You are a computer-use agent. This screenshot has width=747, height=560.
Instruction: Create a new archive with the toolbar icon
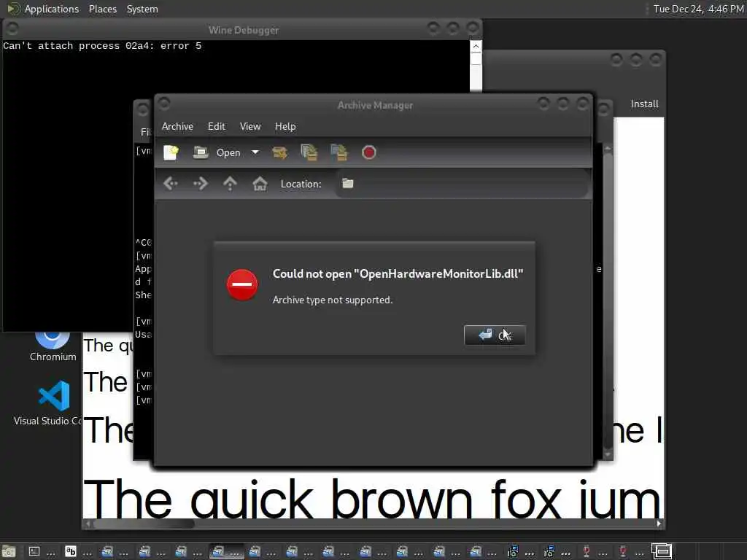pyautogui.click(x=171, y=152)
